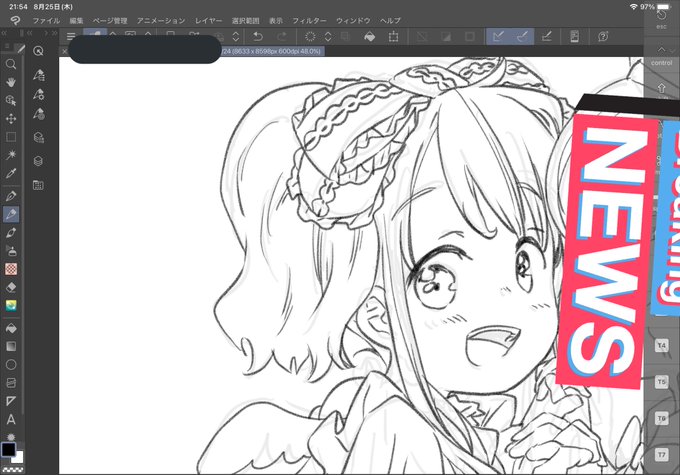The width and height of the screenshot is (680, 475).
Task: Toggle Snap to Grid in command bar
Action: pos(546,36)
